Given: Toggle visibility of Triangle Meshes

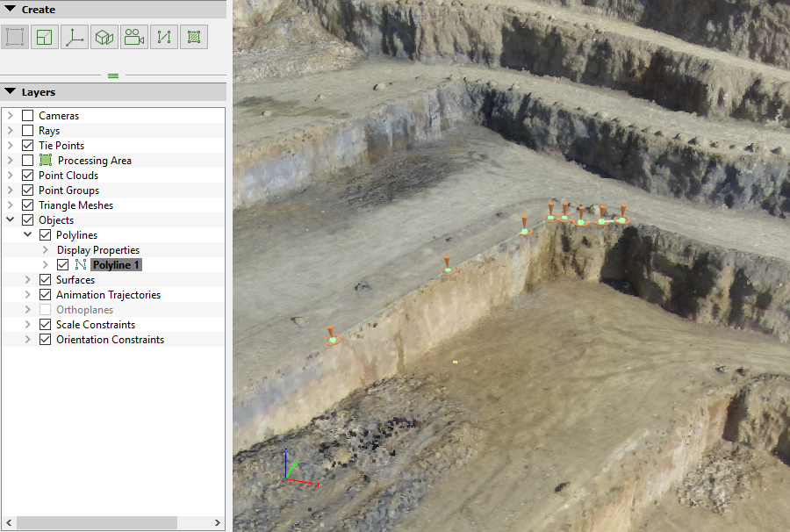Looking at the screenshot, I should pyautogui.click(x=27, y=205).
